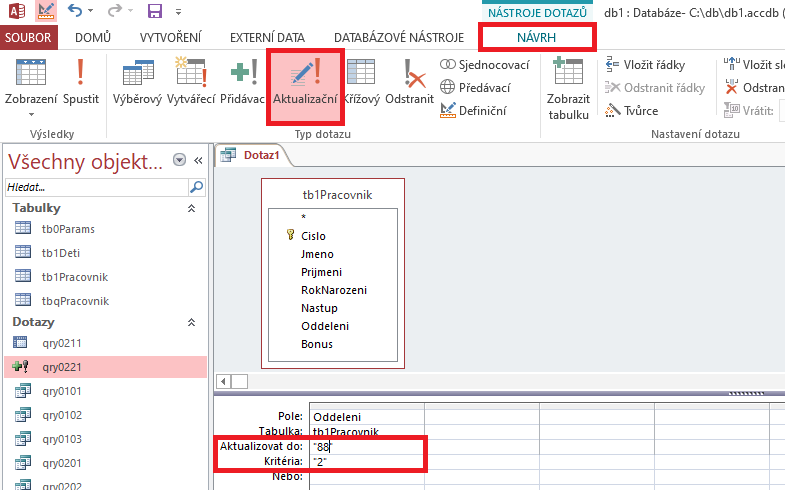Click the Vrátit return option
Image resolution: width=785 pixels, height=490 pixels.
tap(749, 111)
